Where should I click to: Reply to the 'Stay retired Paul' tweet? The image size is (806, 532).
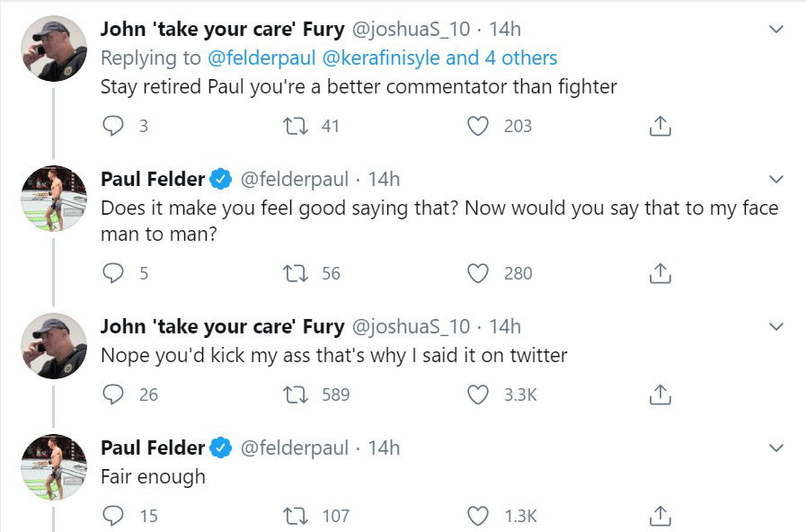click(x=113, y=127)
